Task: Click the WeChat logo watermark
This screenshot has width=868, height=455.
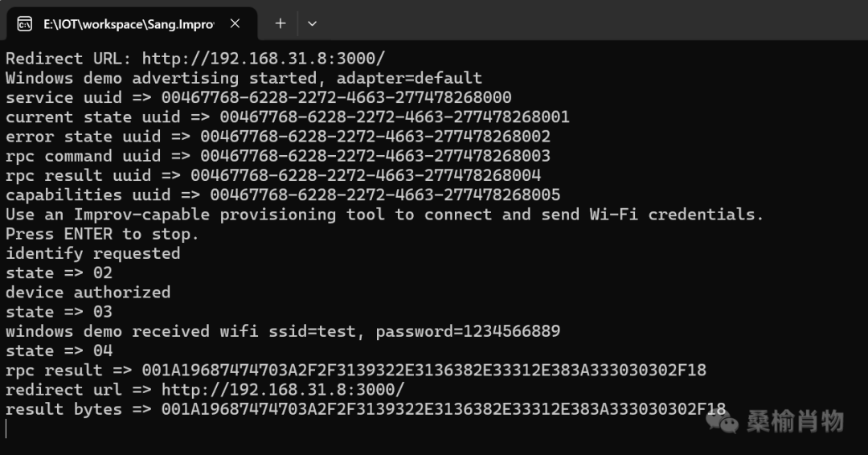Action: click(722, 423)
